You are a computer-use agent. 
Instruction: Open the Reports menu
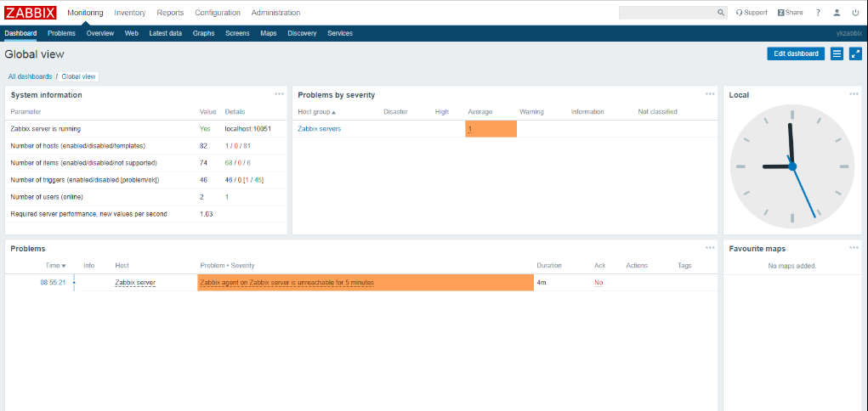(170, 13)
